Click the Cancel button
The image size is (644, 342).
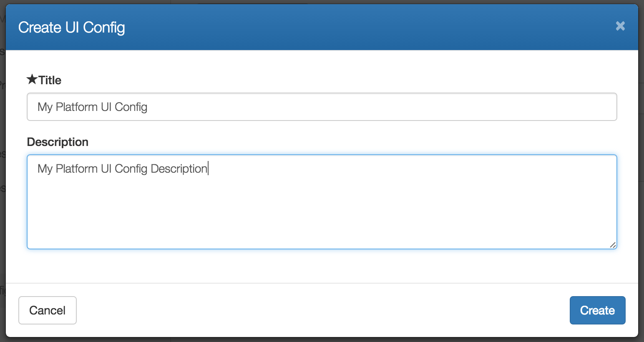click(48, 310)
